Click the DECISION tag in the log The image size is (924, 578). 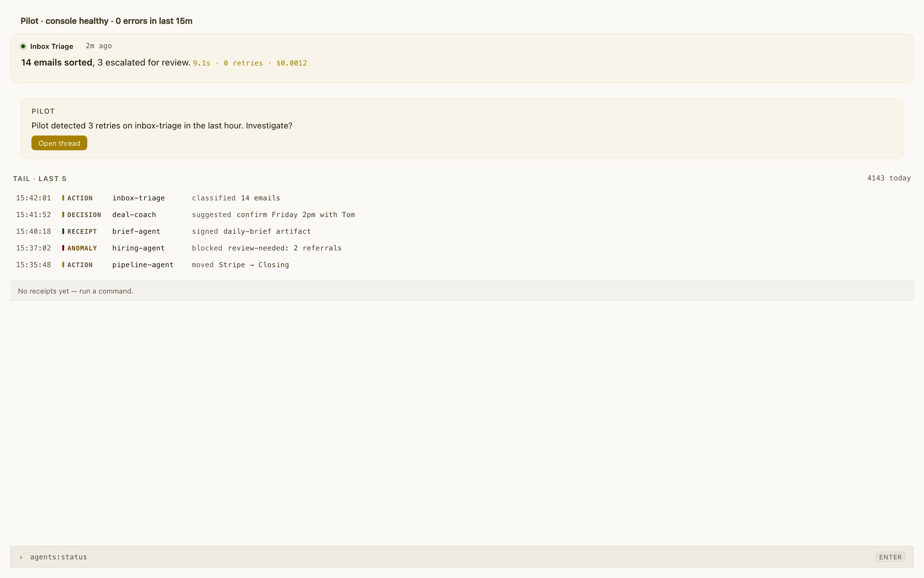pos(82,215)
